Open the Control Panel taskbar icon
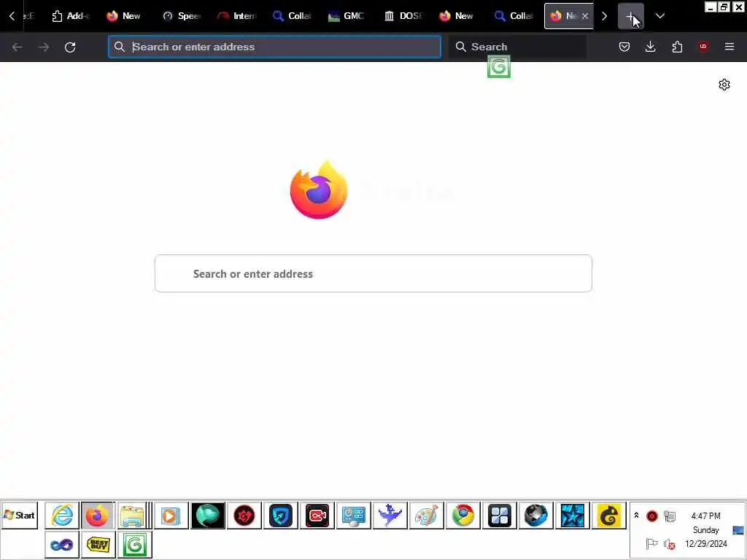 tap(354, 516)
